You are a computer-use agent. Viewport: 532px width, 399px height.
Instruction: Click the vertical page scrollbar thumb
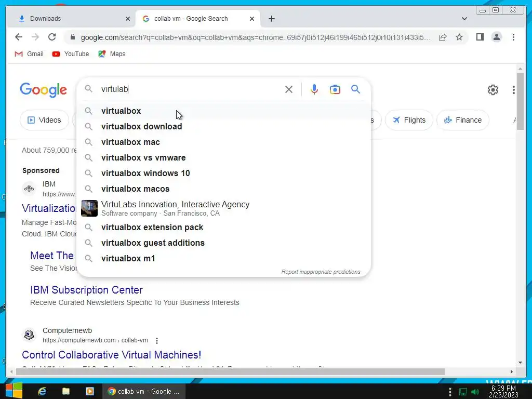click(520, 101)
